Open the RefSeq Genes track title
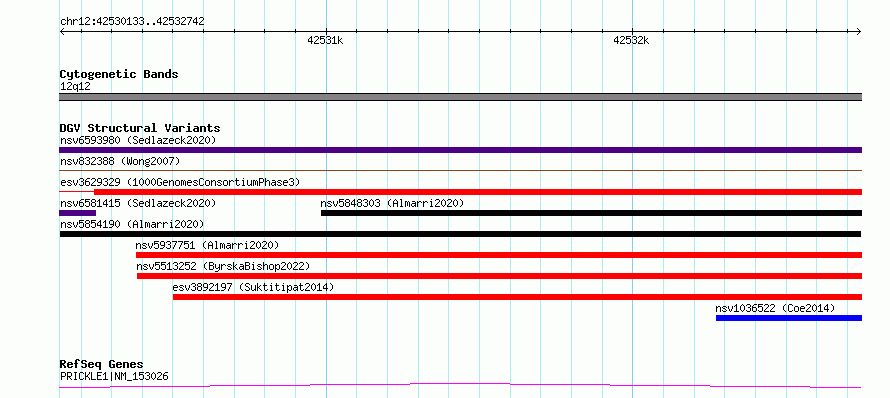890x398 pixels. point(102,364)
